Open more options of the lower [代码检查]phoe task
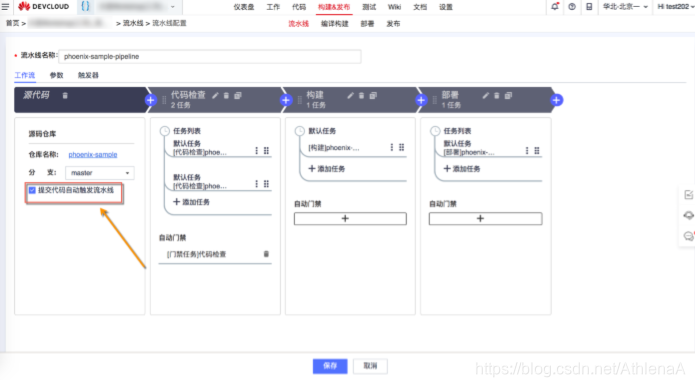Image resolution: width=695 pixels, height=387 pixels. click(256, 184)
